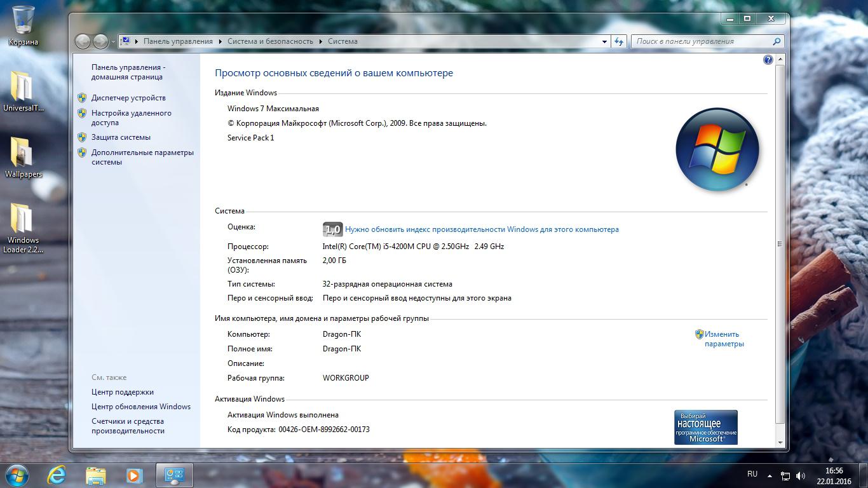Expand arrow after Панель управления breadcrumb
This screenshot has width=868, height=488.
[x=220, y=41]
